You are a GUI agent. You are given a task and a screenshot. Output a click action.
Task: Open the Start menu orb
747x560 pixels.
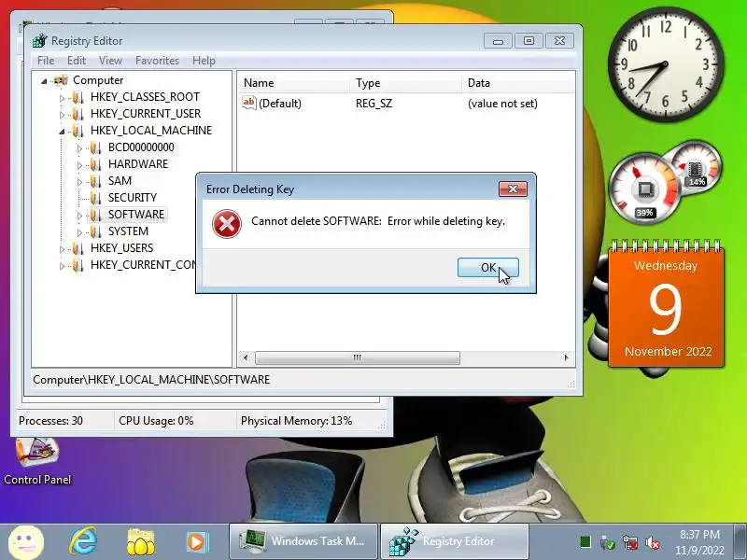tap(27, 542)
